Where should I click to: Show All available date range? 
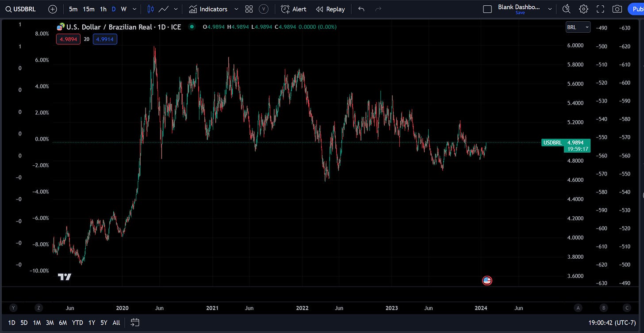116,323
